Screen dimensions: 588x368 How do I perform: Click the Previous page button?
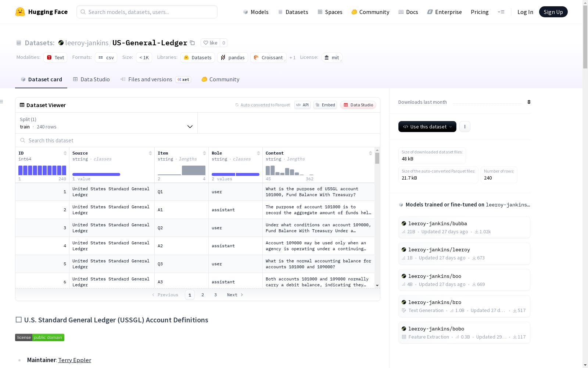tap(165, 295)
